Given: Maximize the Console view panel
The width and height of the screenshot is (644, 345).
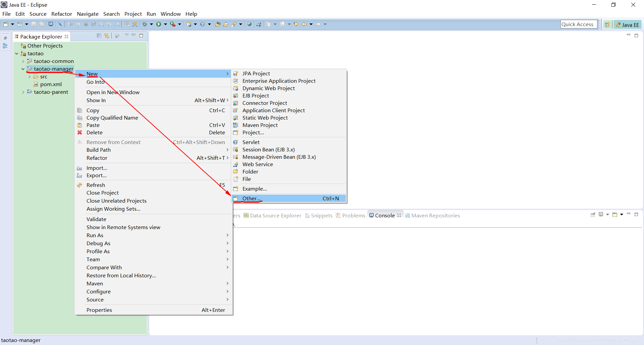Looking at the screenshot, I should pos(636,214).
